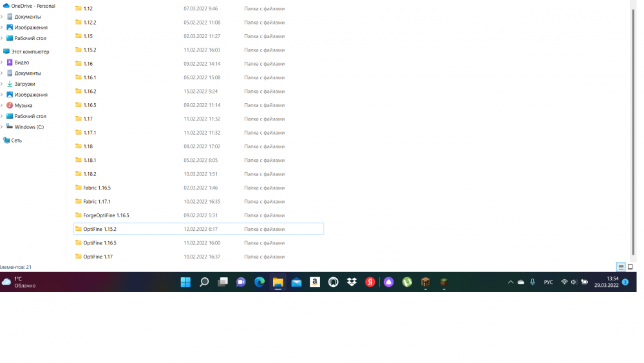Open Task View on taskbar
This screenshot has width=644, height=363.
pyautogui.click(x=223, y=282)
